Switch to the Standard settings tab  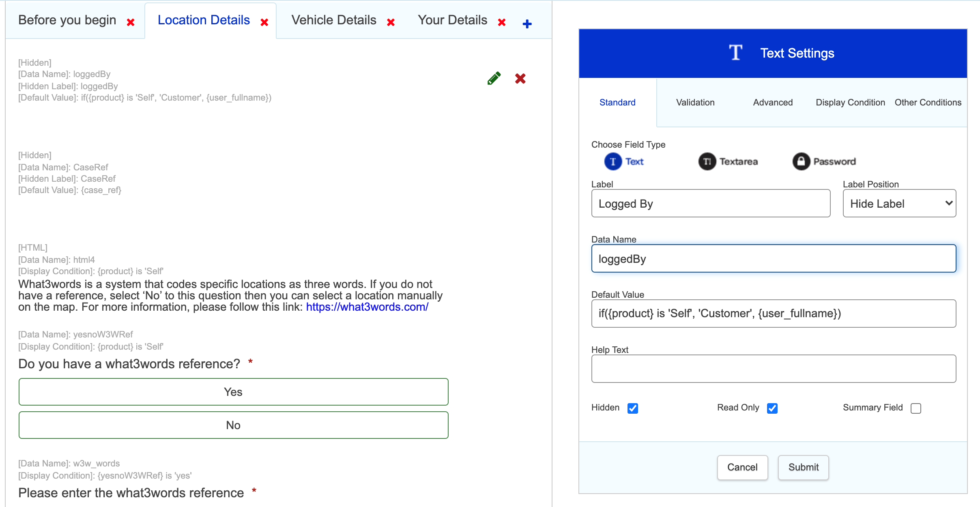tap(617, 102)
